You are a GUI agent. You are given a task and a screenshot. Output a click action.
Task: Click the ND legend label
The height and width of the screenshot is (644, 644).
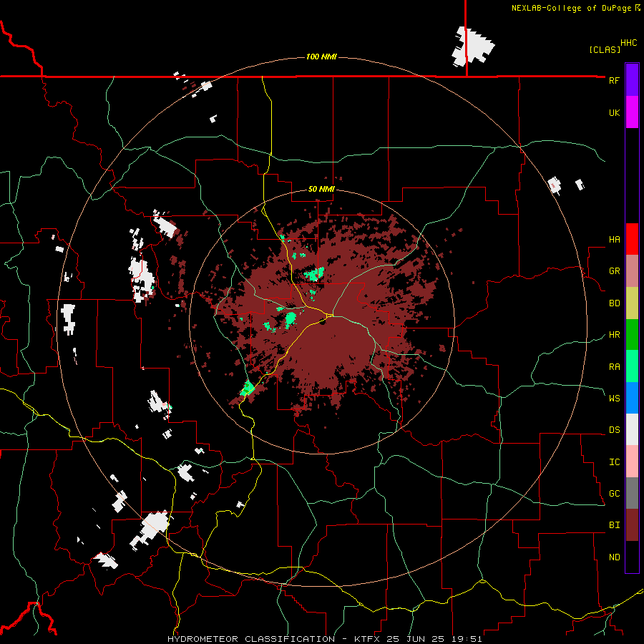(x=614, y=557)
